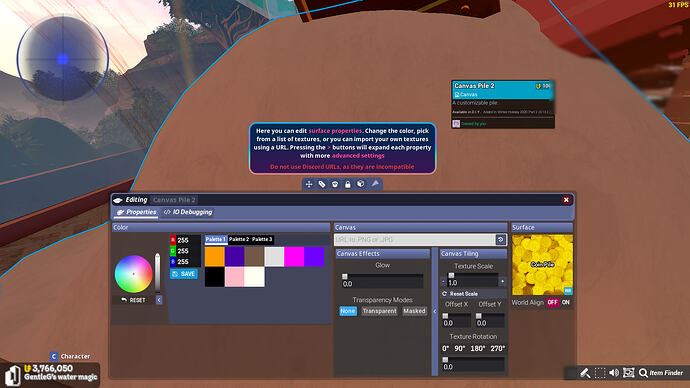Collapse the color panel with the chevron beside RESET
The image size is (690, 388).
159,300
